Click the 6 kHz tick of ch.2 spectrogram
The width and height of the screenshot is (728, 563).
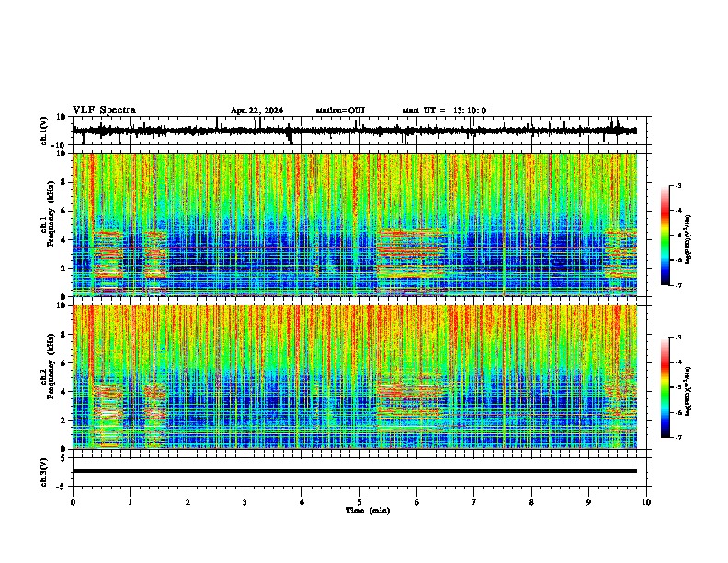[x=63, y=363]
